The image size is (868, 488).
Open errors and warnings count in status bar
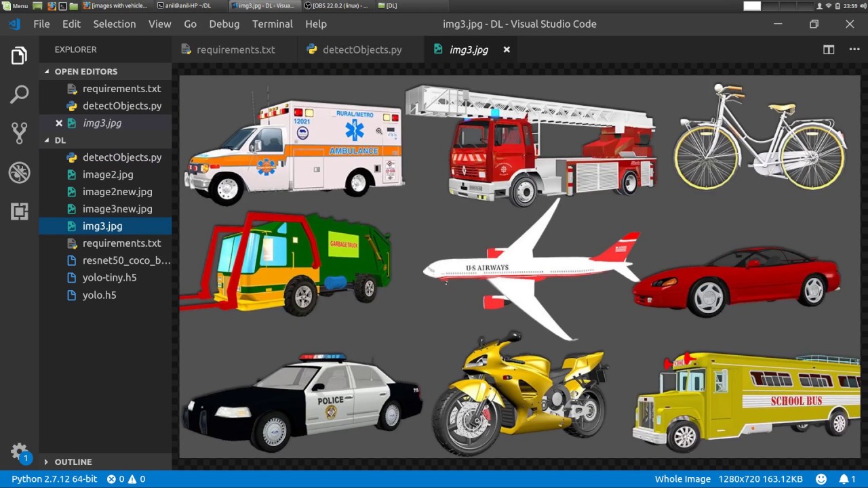(126, 479)
